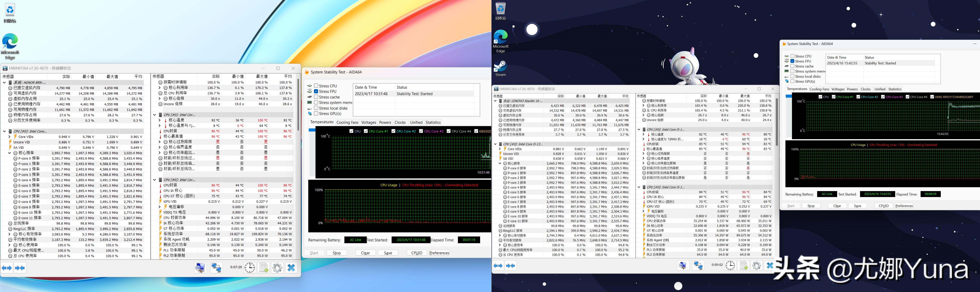Open gear settings icon beside 0:09:02 timer
Viewport: 980px width, 292px height.
click(756, 265)
